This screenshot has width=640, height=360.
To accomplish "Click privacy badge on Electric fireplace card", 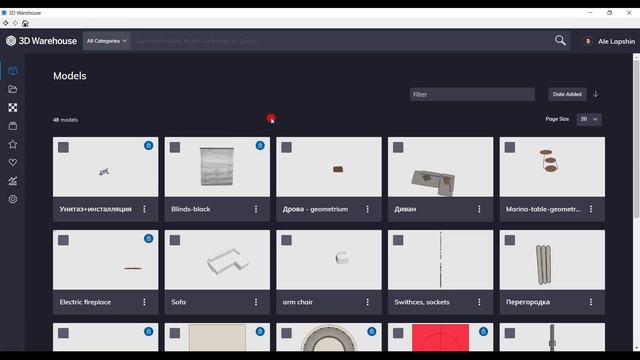I will pyautogui.click(x=149, y=239).
